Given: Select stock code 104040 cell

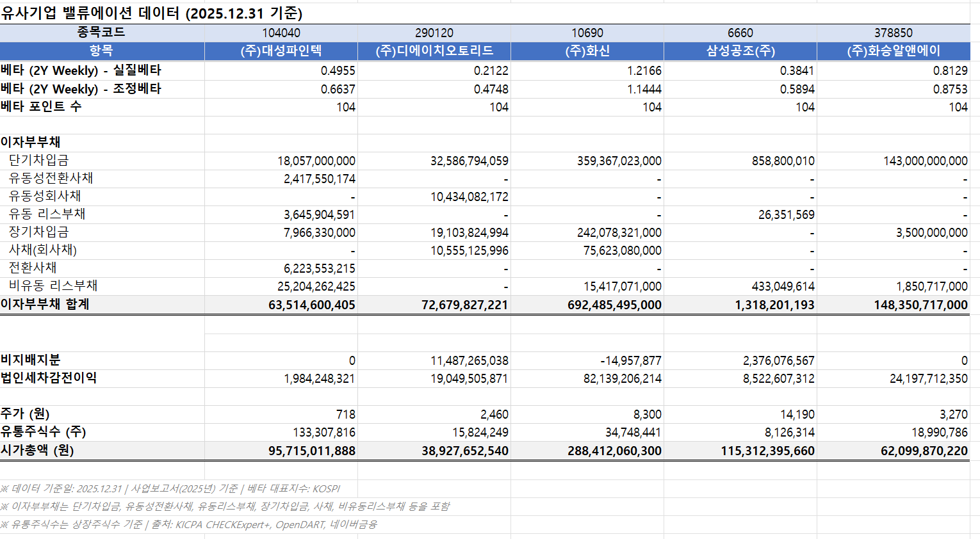Looking at the screenshot, I should [281, 33].
